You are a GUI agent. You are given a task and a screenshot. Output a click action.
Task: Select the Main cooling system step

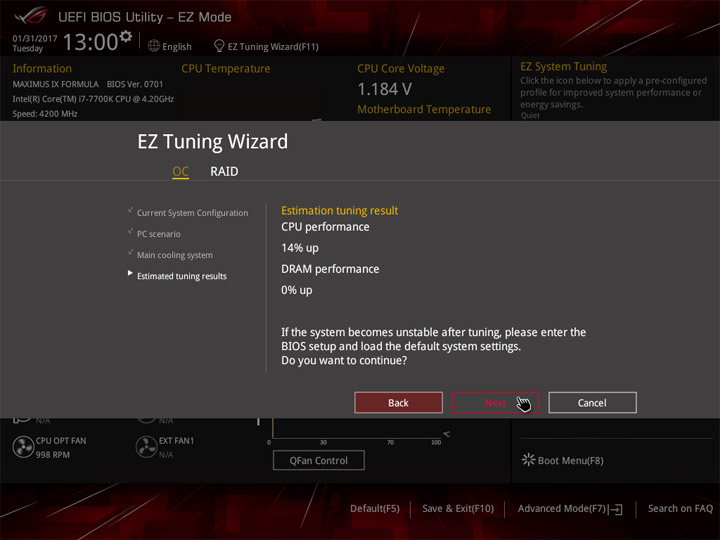coord(174,255)
